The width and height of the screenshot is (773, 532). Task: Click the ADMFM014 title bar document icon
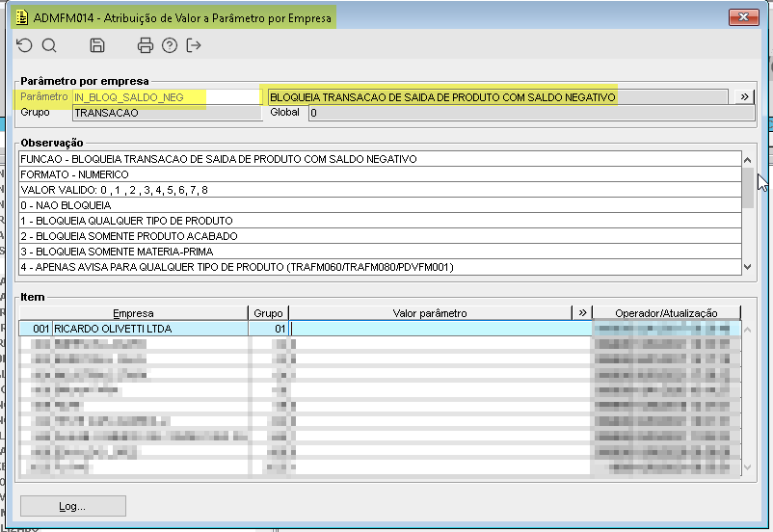point(22,17)
